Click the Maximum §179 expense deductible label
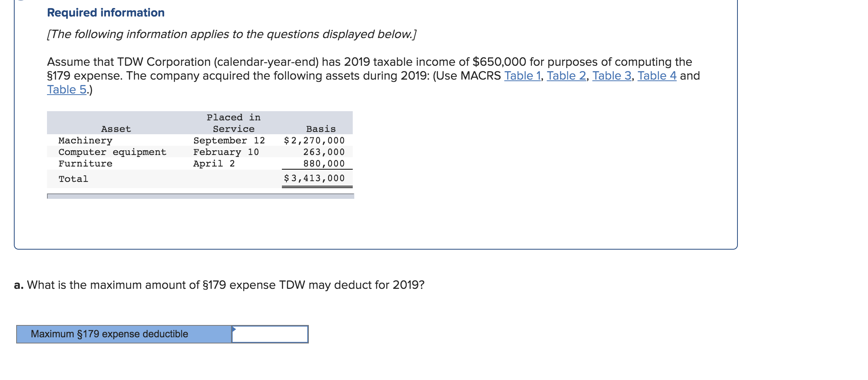The width and height of the screenshot is (868, 380). (109, 334)
